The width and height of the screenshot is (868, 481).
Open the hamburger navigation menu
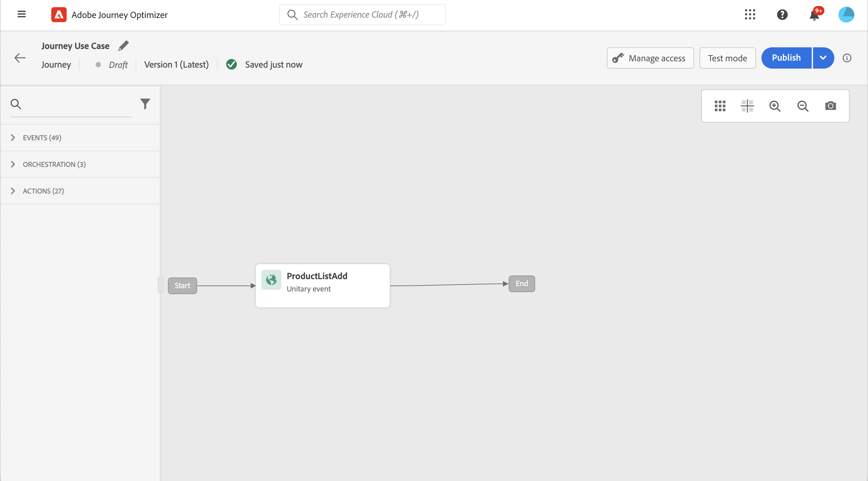click(x=22, y=14)
